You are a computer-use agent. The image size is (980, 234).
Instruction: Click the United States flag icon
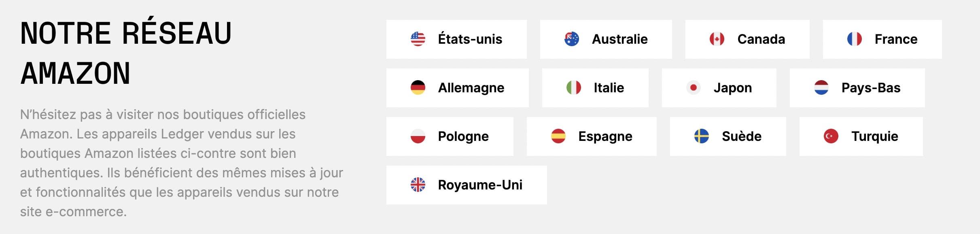[418, 39]
